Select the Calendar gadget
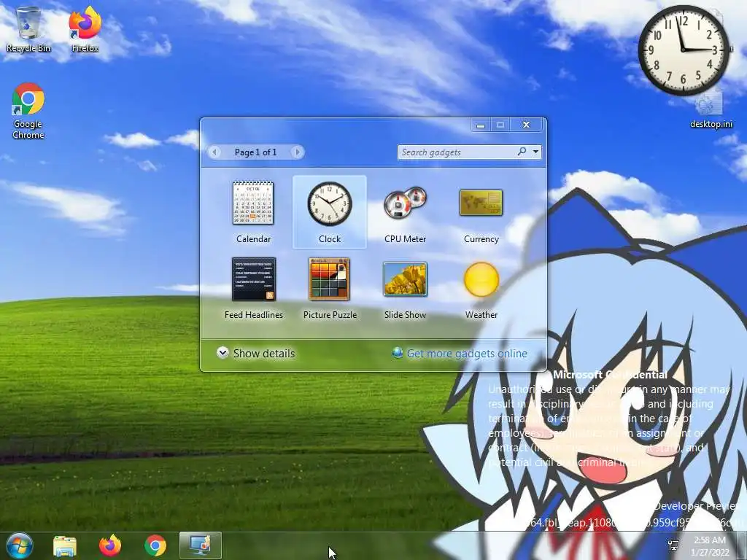 (x=253, y=212)
